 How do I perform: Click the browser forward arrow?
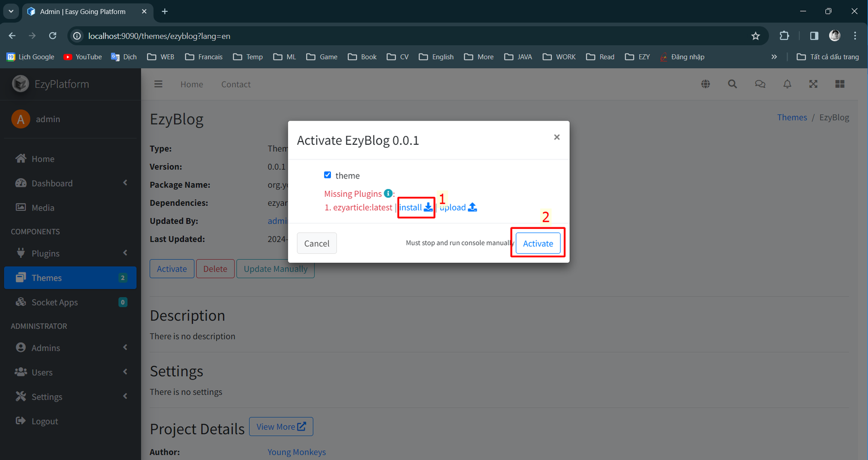(32, 36)
